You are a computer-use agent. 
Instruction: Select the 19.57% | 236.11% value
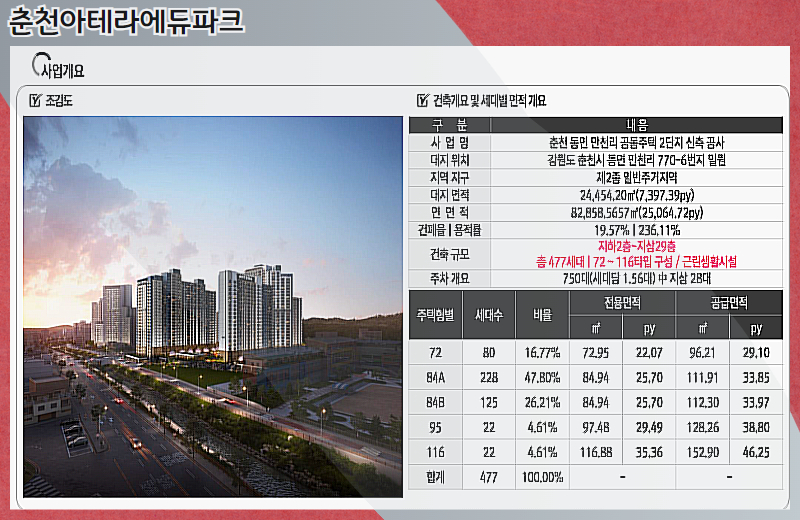coord(637,230)
